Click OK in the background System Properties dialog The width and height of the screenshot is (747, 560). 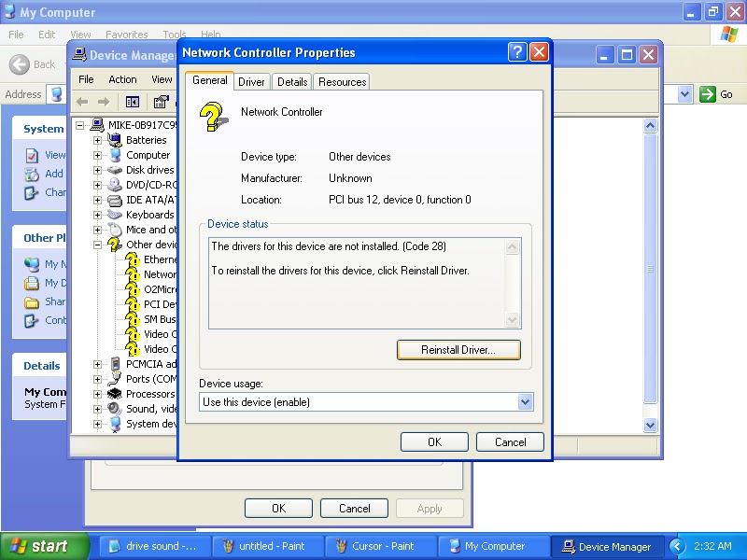(278, 508)
